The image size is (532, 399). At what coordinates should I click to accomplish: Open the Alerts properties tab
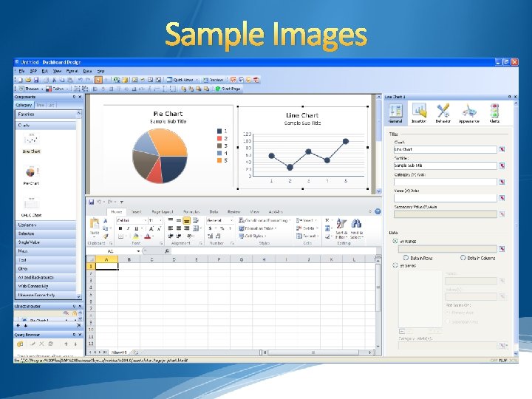pyautogui.click(x=494, y=114)
